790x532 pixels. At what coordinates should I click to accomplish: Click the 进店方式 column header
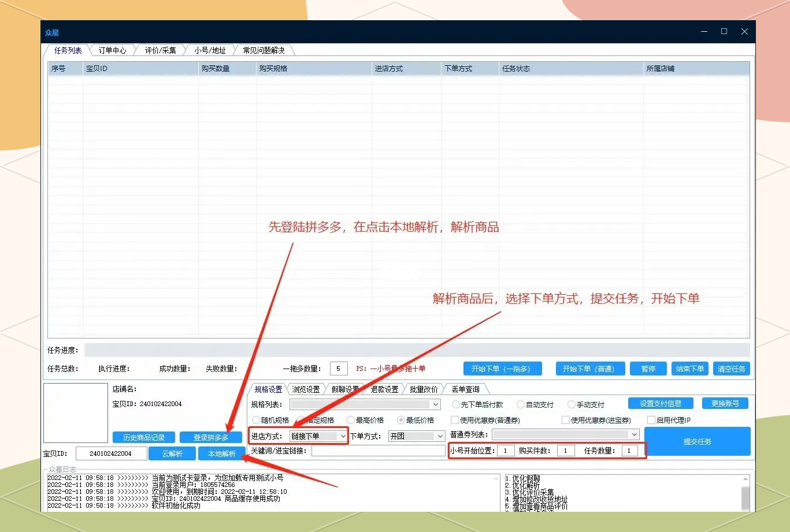coord(406,69)
